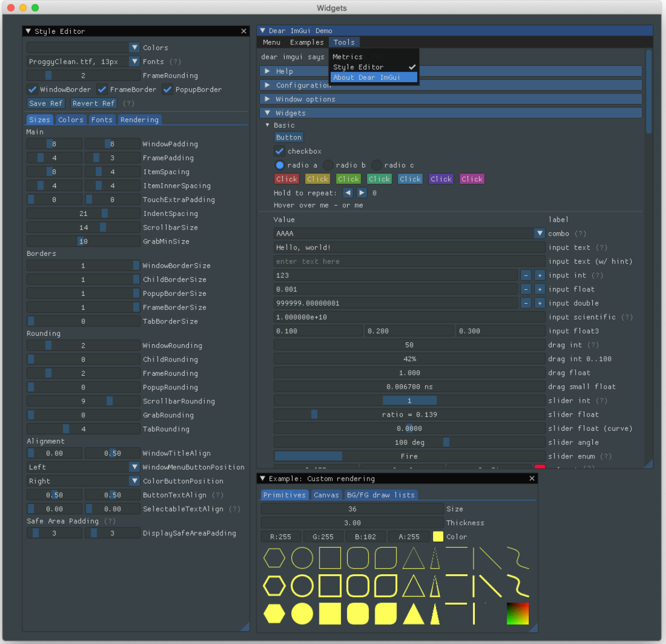Click the Hello, world! input text field
The height and width of the screenshot is (644, 666).
[409, 247]
